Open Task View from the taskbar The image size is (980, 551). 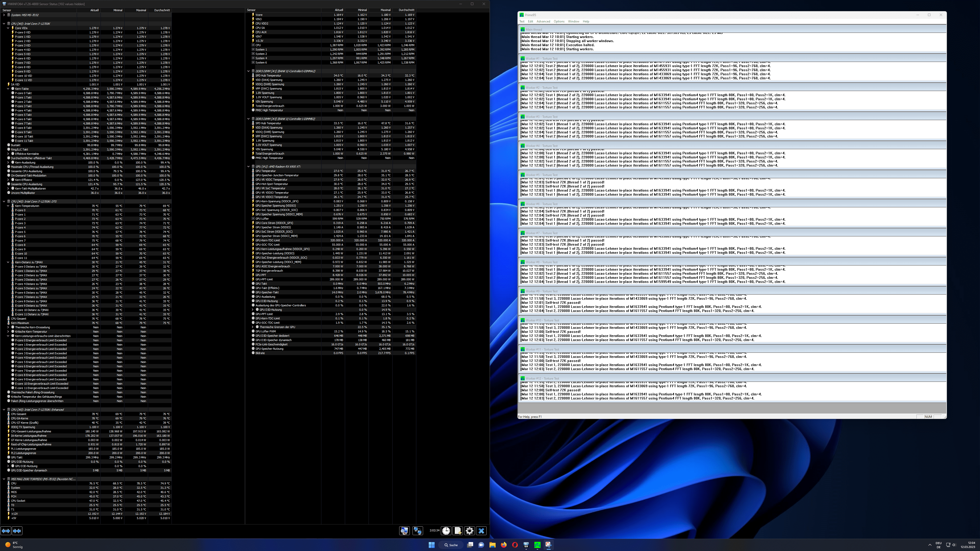pos(470,545)
